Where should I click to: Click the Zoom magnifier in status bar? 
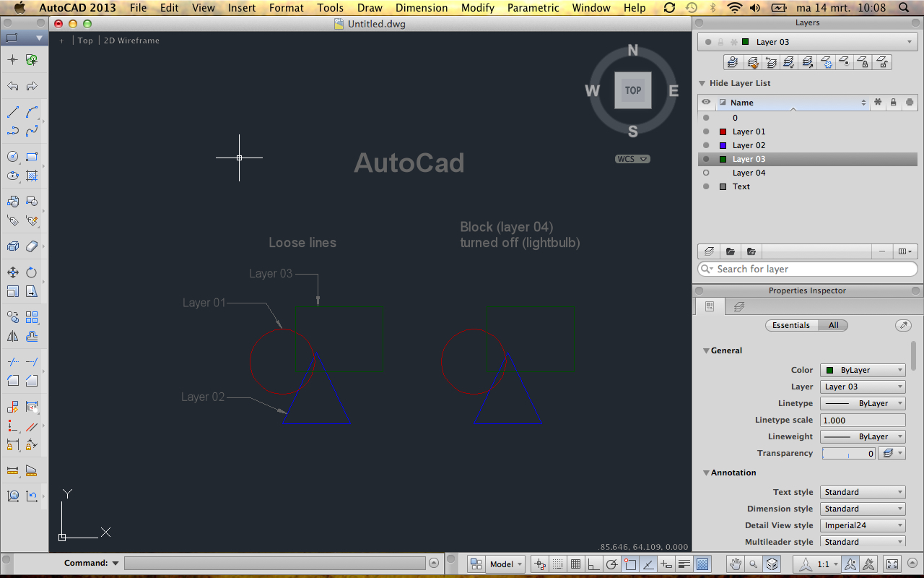[753, 564]
